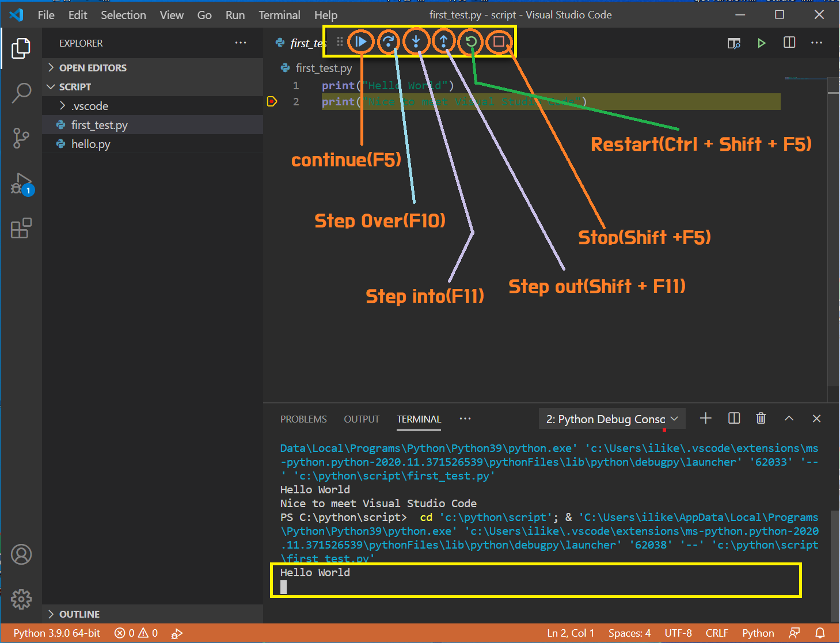Click the Step Over debug button
The height and width of the screenshot is (643, 840).
[x=389, y=41]
